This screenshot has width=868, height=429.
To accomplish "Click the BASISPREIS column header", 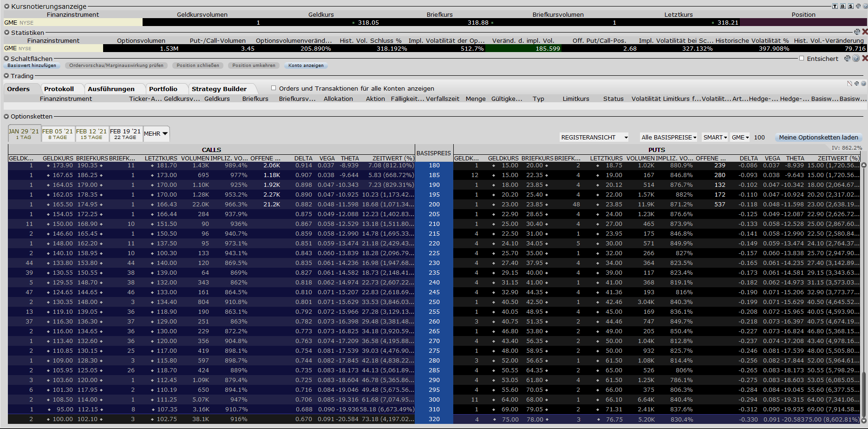I will (x=434, y=153).
